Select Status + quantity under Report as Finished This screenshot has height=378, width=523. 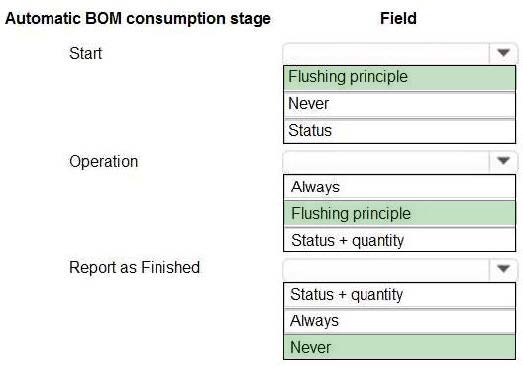click(399, 295)
